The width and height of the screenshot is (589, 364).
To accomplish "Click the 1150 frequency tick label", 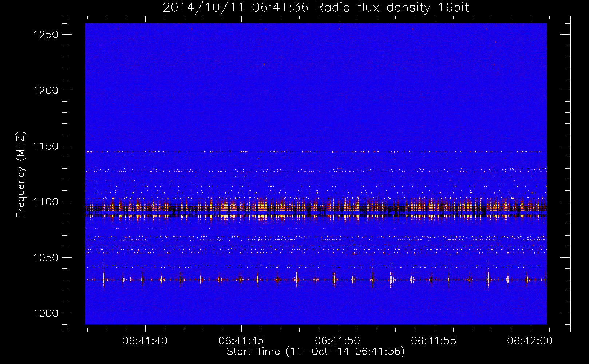I will pos(46,146).
